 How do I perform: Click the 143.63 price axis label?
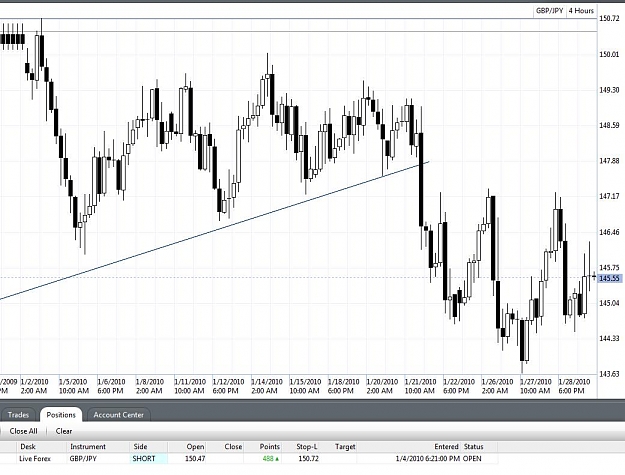point(609,374)
